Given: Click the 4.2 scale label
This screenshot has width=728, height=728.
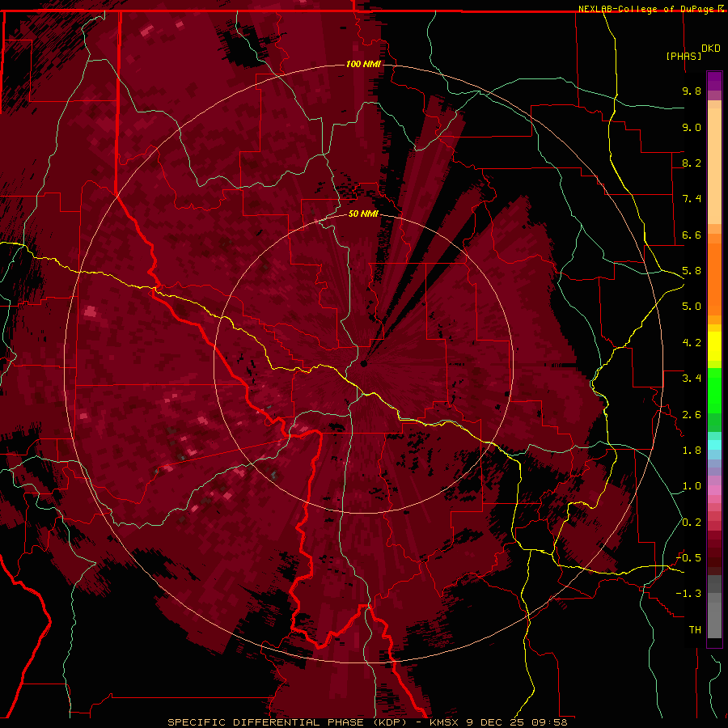Looking at the screenshot, I should point(692,343).
